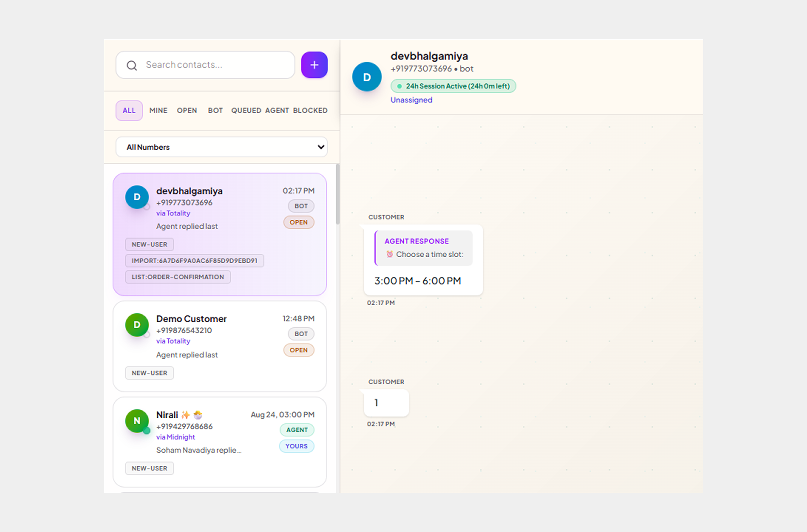Switch to the MINE filter tab

tap(159, 111)
